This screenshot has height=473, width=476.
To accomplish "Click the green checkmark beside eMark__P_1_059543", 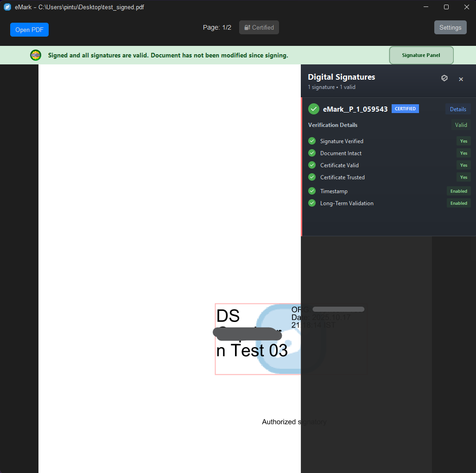I will [313, 109].
